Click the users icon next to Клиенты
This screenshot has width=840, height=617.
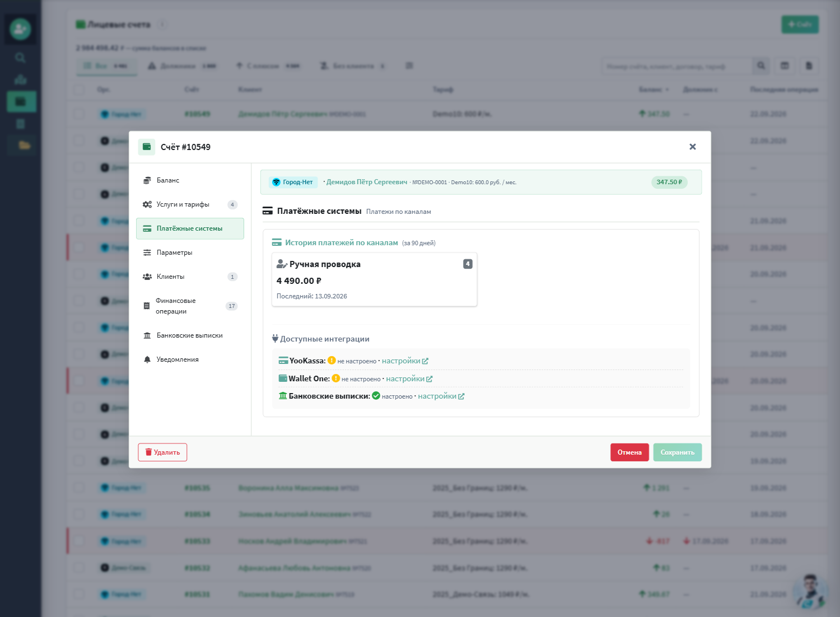click(x=147, y=277)
